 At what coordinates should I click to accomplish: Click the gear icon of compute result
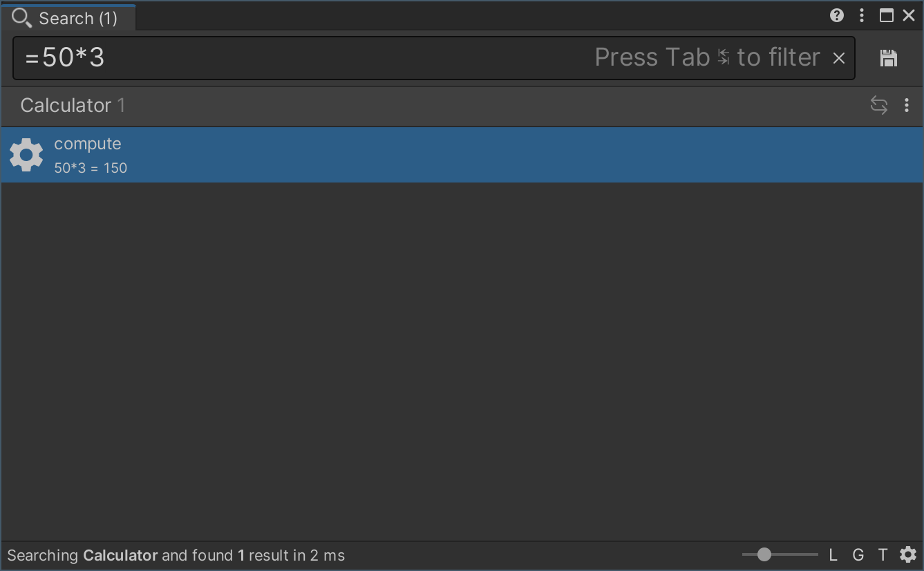(26, 155)
